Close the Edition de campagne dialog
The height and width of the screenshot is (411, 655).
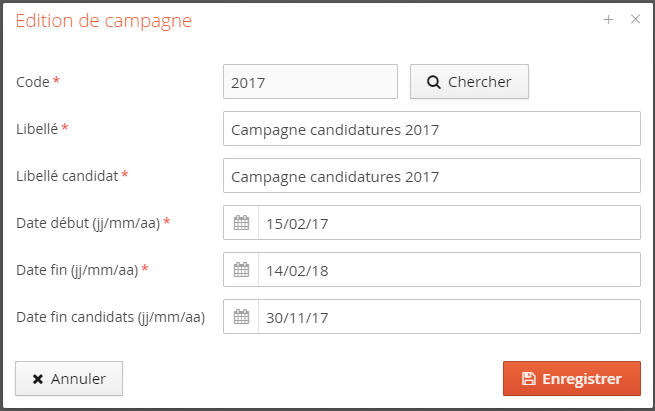(x=635, y=19)
